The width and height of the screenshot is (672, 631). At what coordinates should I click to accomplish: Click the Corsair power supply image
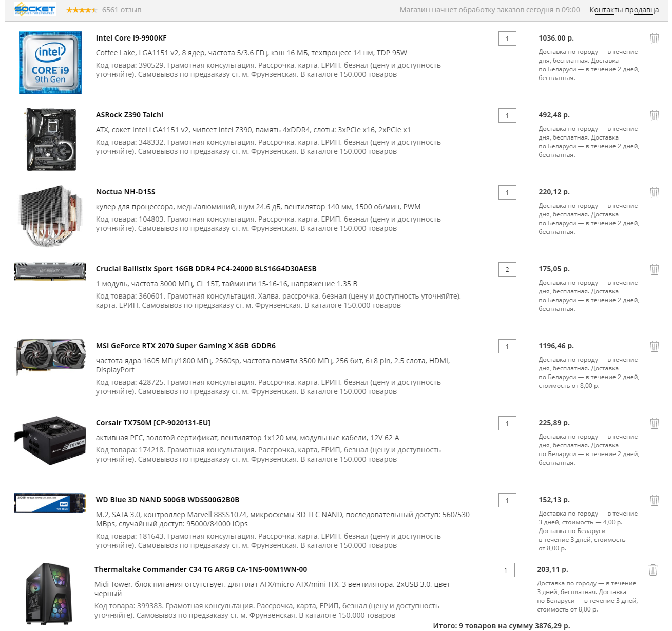[x=50, y=441]
